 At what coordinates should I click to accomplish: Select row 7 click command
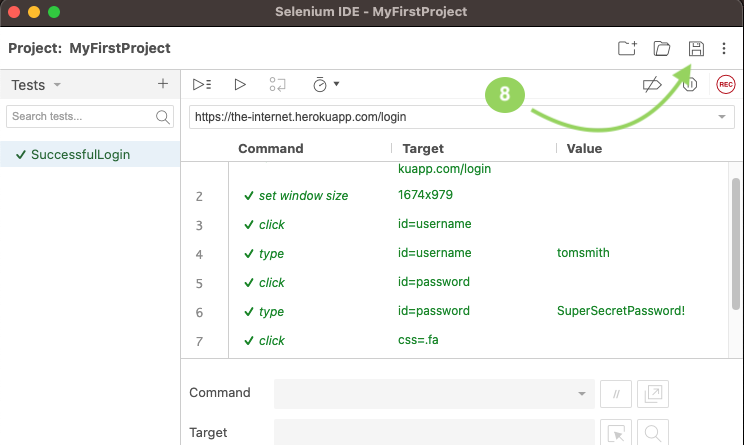(x=271, y=341)
